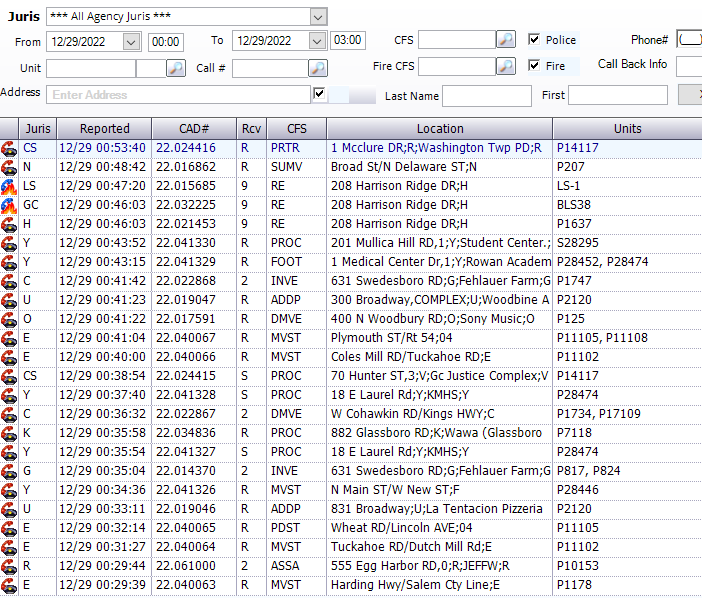
Task: Click phone icon for call 22.061000
Action: (9, 566)
